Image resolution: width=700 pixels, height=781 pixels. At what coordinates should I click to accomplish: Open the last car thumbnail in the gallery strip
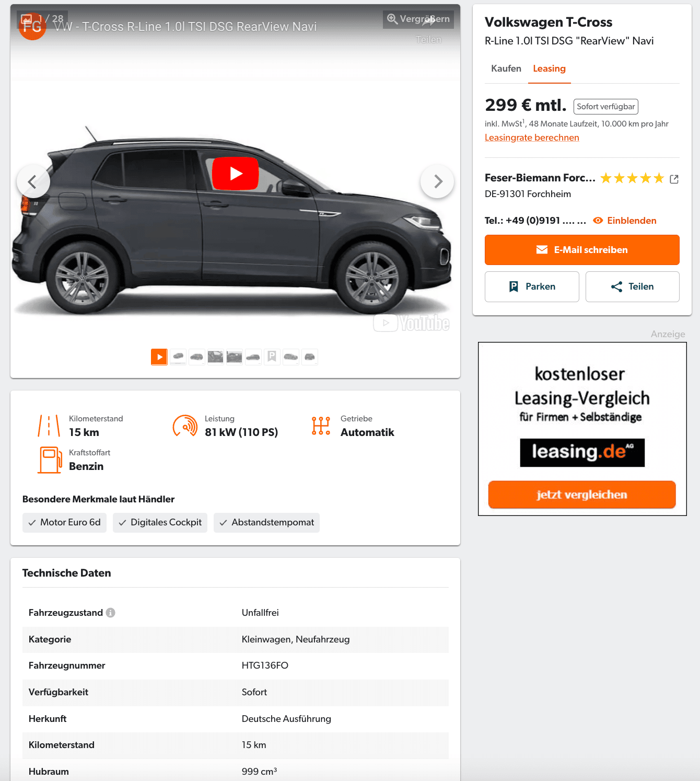tap(310, 357)
